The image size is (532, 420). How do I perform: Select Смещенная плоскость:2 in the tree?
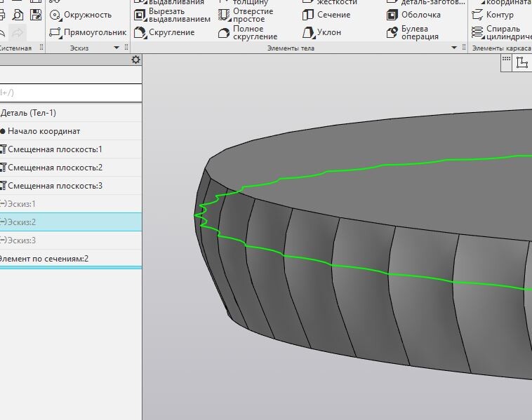click(x=55, y=168)
